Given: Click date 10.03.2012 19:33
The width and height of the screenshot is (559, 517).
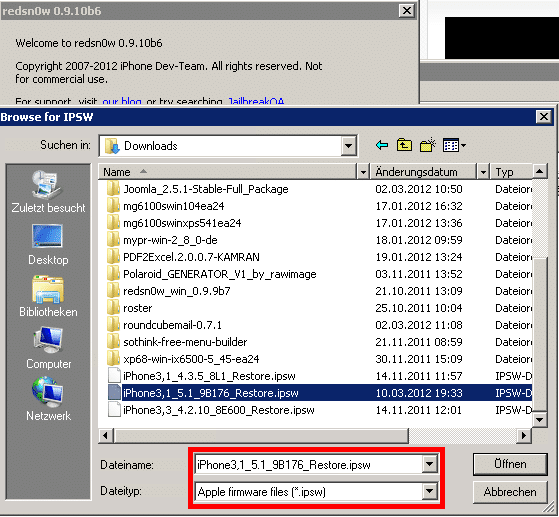Looking at the screenshot, I should [x=419, y=393].
